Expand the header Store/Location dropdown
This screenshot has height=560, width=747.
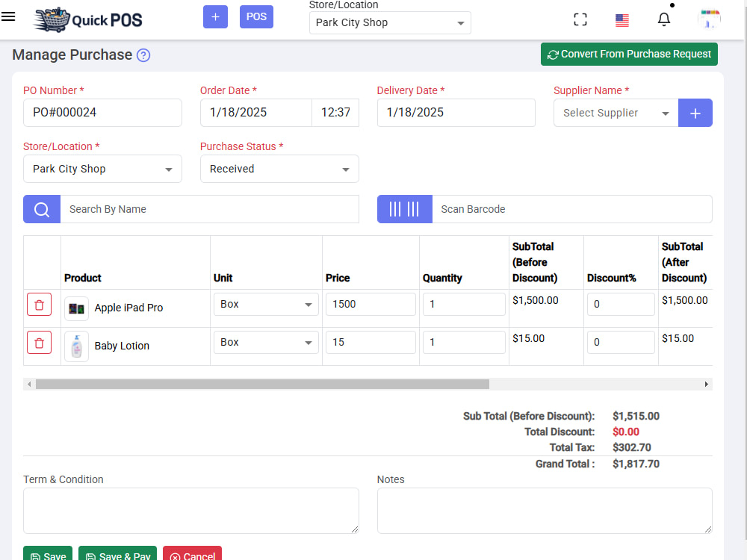(390, 23)
